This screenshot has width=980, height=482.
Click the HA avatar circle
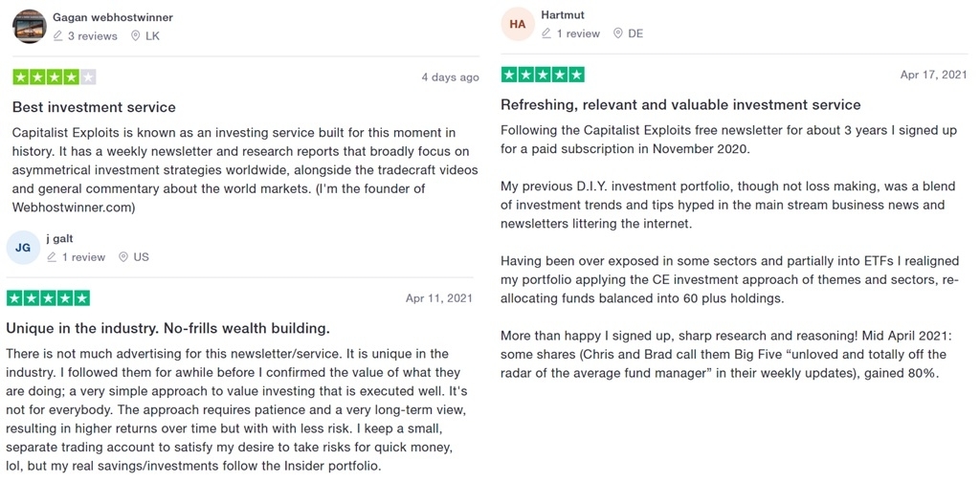518,24
